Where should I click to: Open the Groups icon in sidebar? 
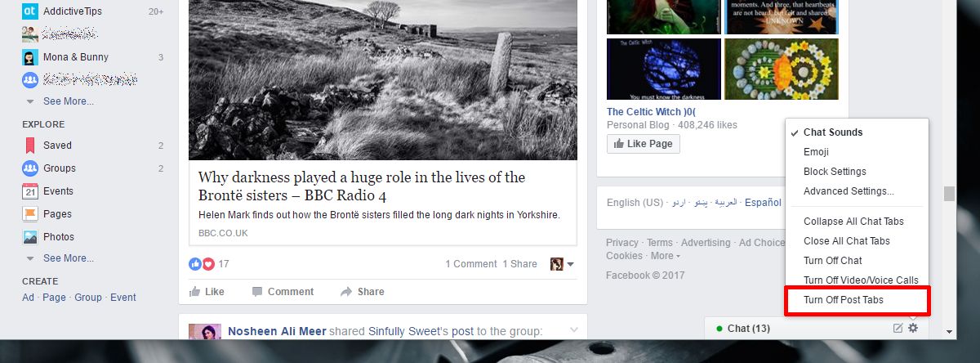pos(29,168)
